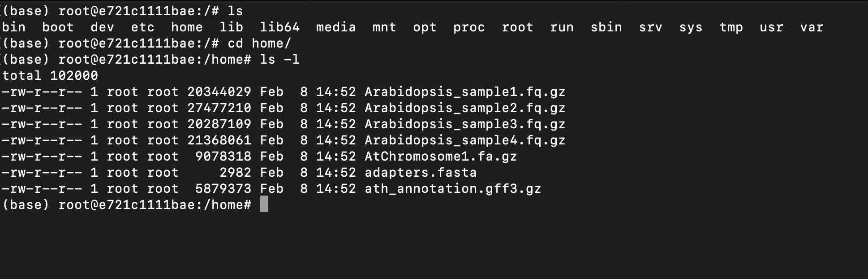Click the 'sbin' directory name

[606, 27]
